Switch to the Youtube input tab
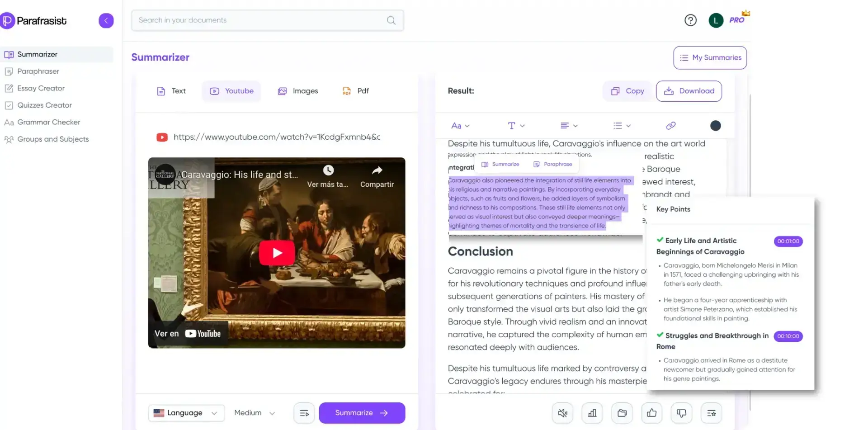868x430 pixels. pyautogui.click(x=231, y=91)
